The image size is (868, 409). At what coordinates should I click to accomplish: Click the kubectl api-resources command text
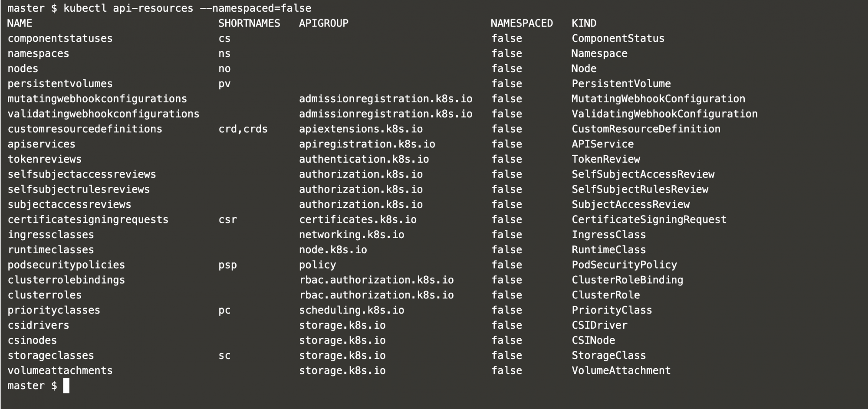pyautogui.click(x=187, y=8)
